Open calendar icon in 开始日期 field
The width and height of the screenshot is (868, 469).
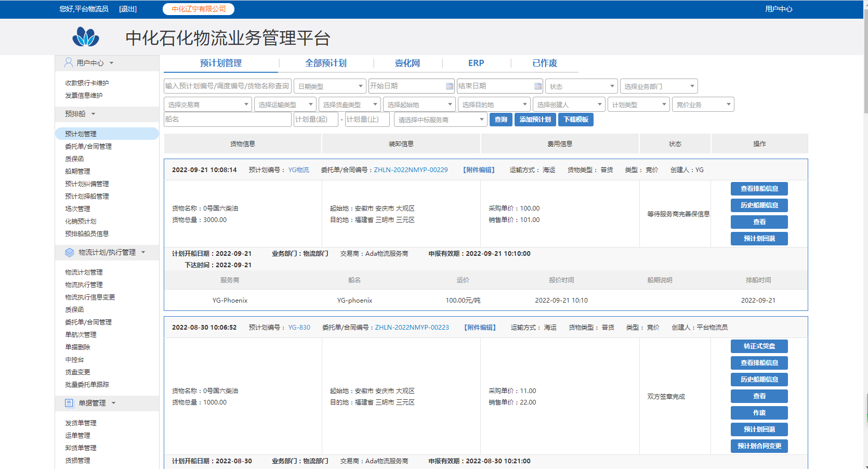coord(450,86)
